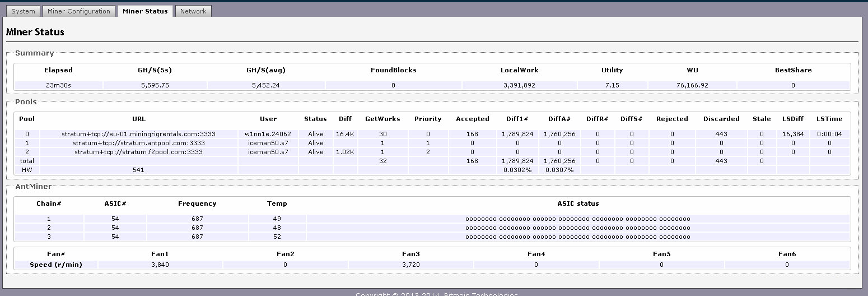The image size is (868, 296).
Task: Select chain temperature value 48
Action: point(277,228)
